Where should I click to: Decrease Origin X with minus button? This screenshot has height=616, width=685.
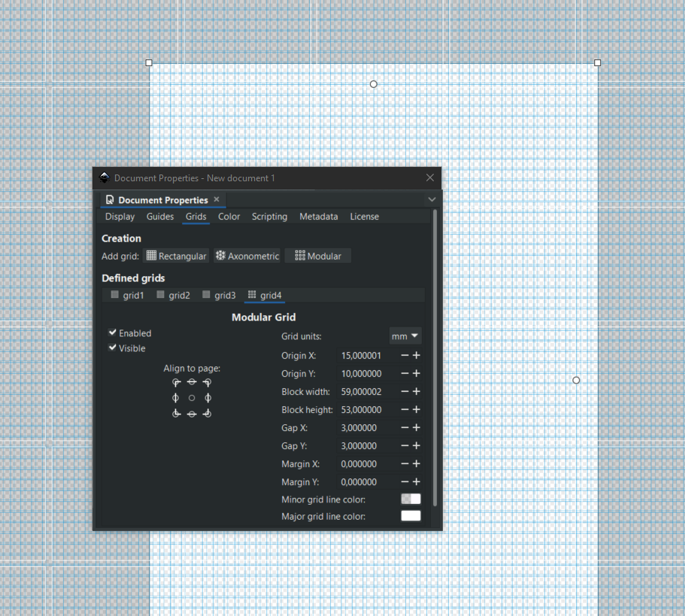click(405, 355)
